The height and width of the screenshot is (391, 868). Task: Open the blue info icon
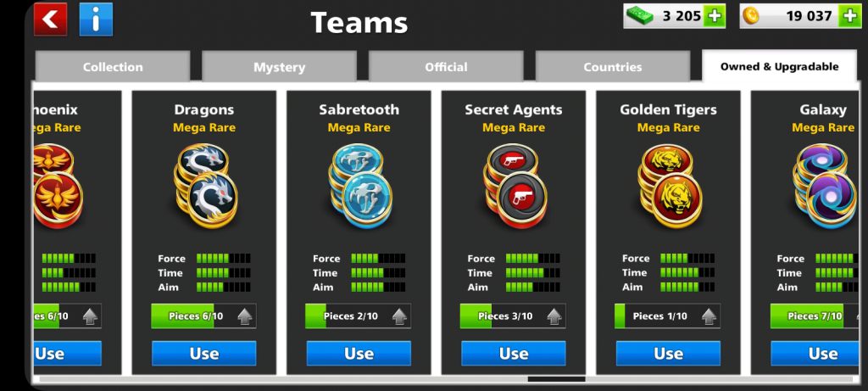pyautogui.click(x=96, y=20)
